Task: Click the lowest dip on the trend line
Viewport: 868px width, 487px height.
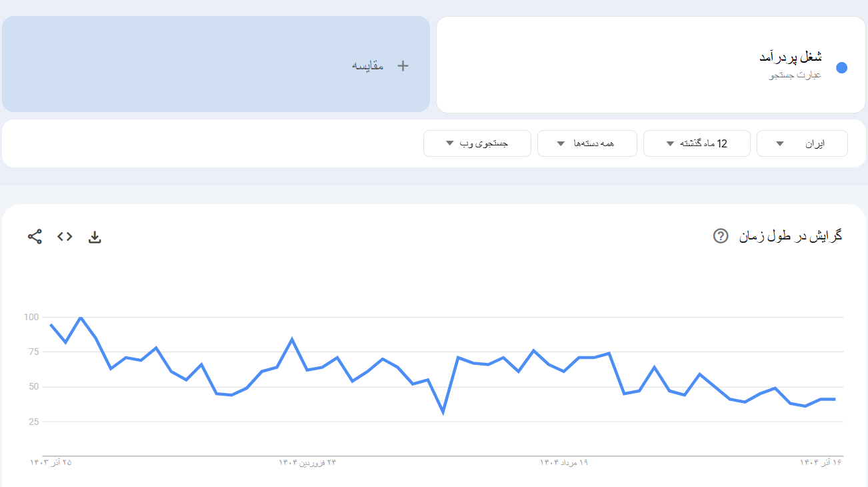Action: tap(443, 412)
